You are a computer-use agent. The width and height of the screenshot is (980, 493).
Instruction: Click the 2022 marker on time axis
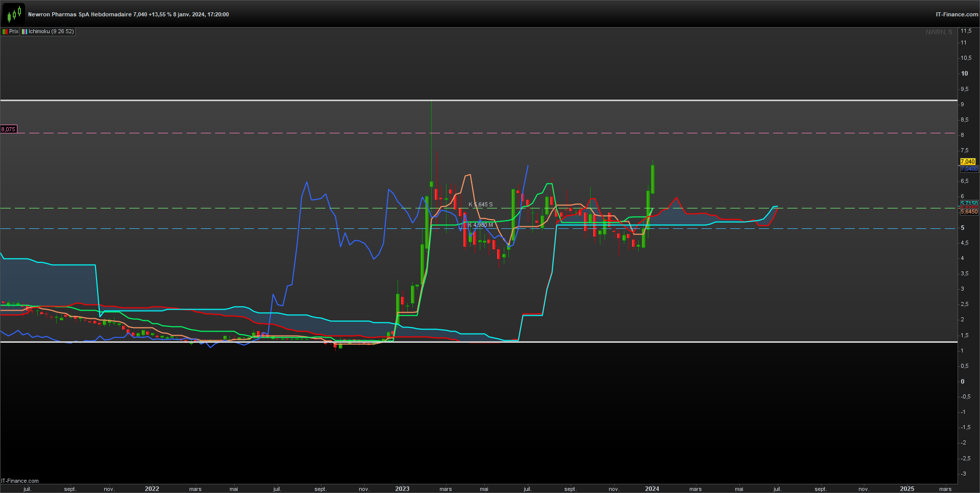152,489
